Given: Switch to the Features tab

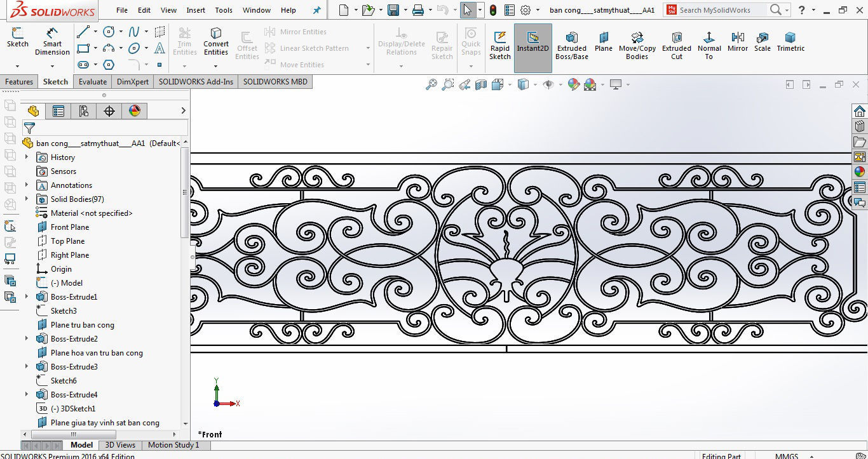Looking at the screenshot, I should 19,82.
